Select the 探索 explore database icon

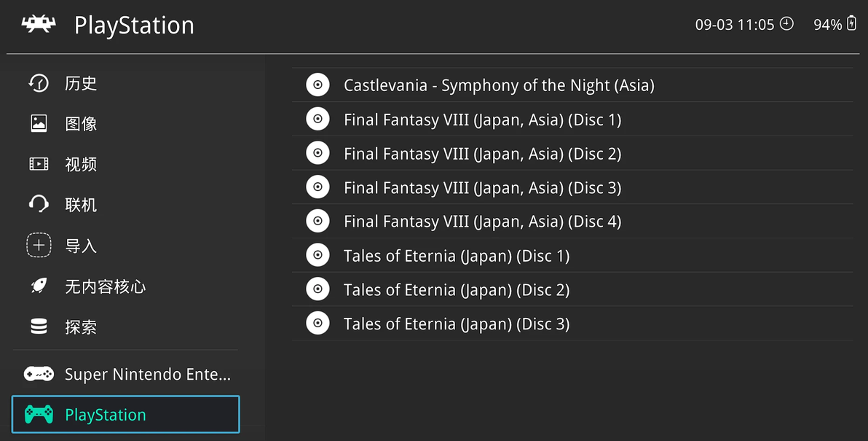[39, 327]
